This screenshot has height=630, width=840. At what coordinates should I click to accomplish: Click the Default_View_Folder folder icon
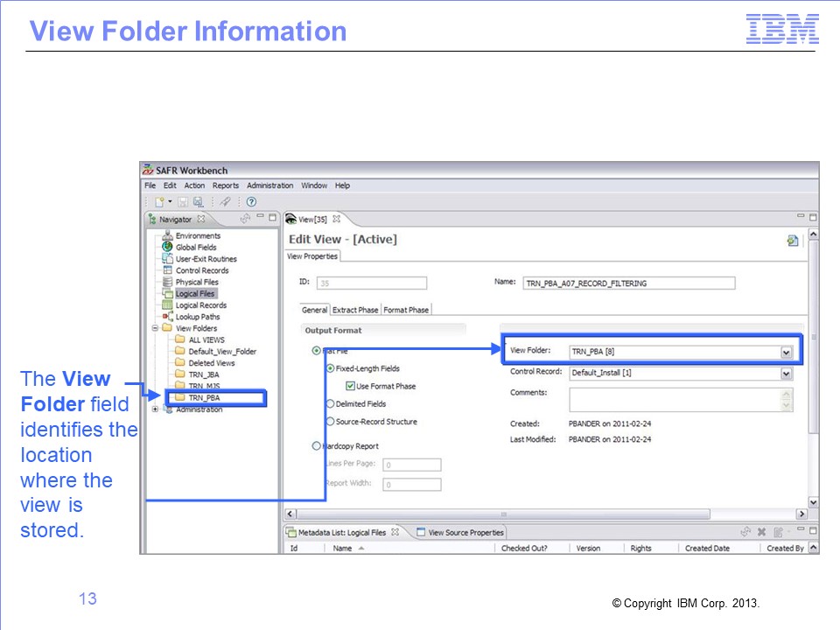coord(180,351)
